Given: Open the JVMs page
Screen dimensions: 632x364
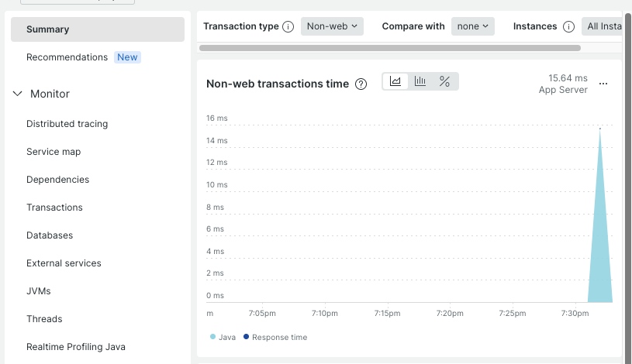Looking at the screenshot, I should (x=39, y=291).
